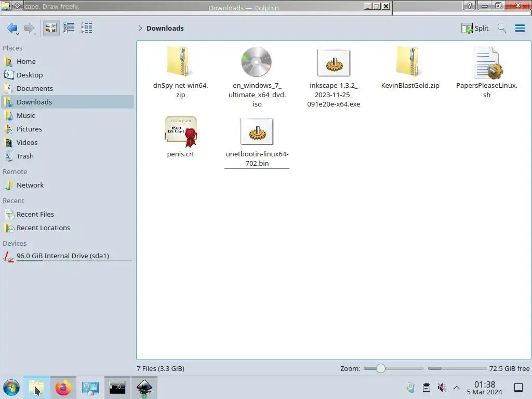Screen dimensions: 532x399
Task: Switch to Details view mode
Action: 87,28
